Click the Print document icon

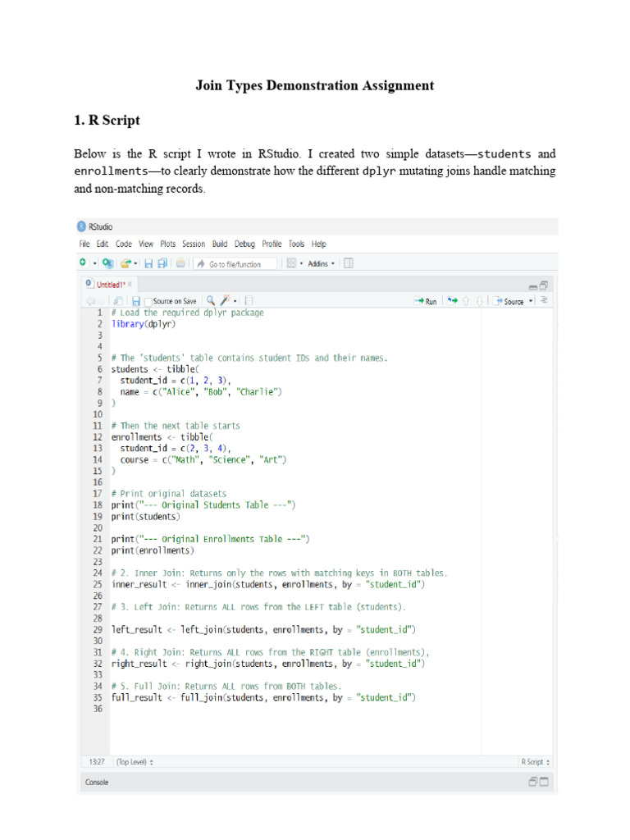180,262
